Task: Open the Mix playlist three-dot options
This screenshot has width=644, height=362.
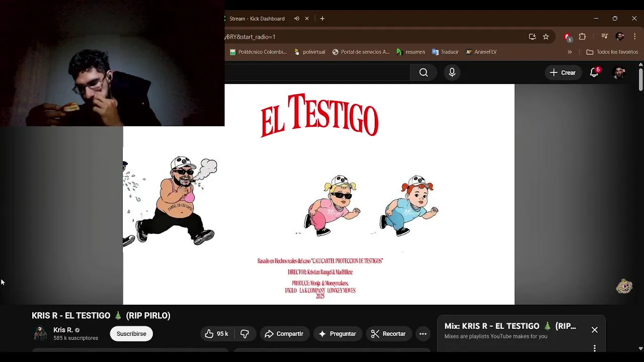Action: [x=595, y=348]
